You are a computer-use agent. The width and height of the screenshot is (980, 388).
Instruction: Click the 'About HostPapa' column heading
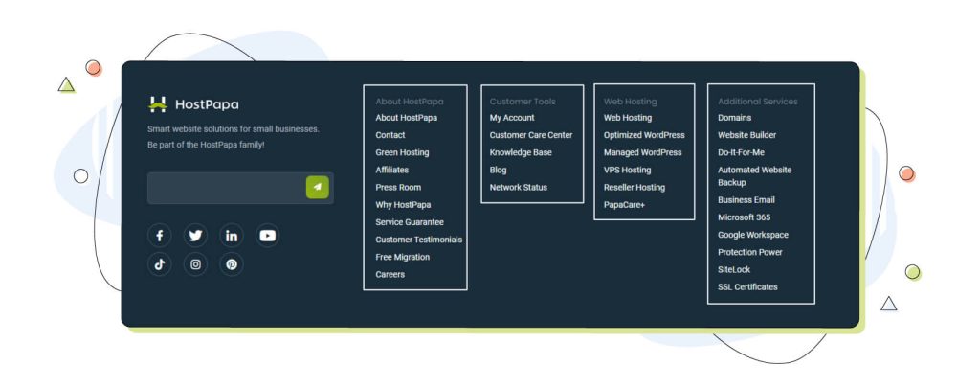pyautogui.click(x=410, y=102)
